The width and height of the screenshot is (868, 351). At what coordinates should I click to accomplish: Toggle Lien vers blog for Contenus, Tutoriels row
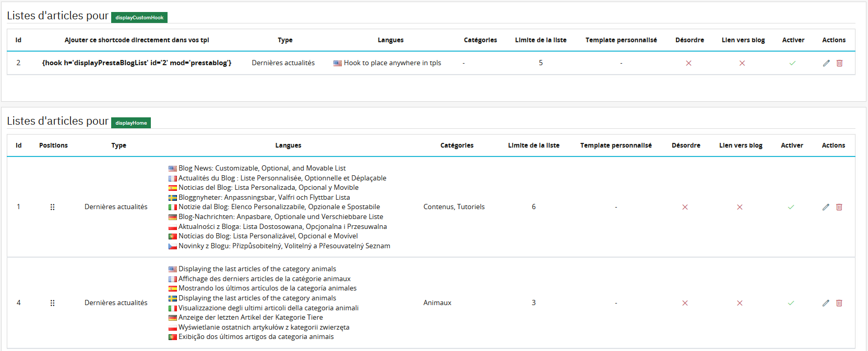click(x=740, y=207)
